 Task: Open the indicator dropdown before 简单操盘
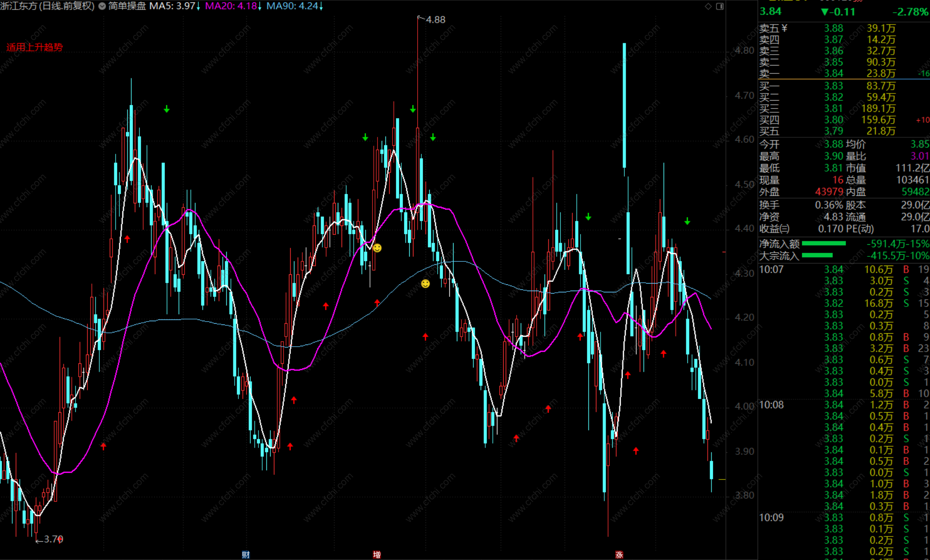pyautogui.click(x=102, y=6)
